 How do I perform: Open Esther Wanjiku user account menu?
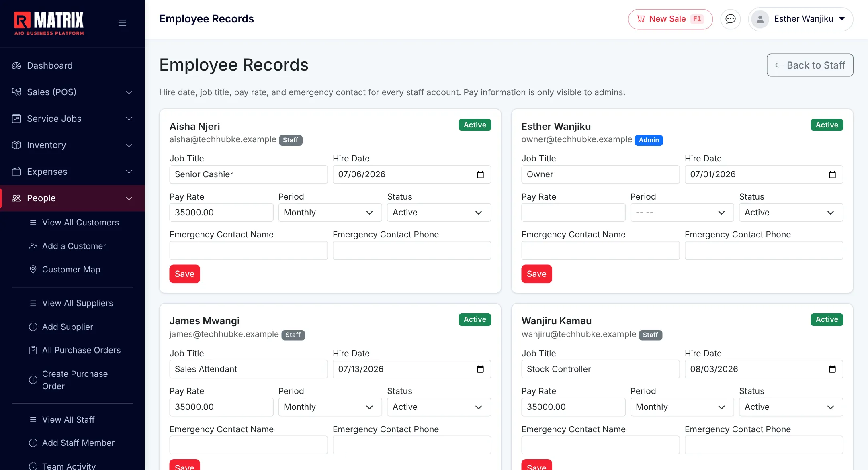pos(800,19)
